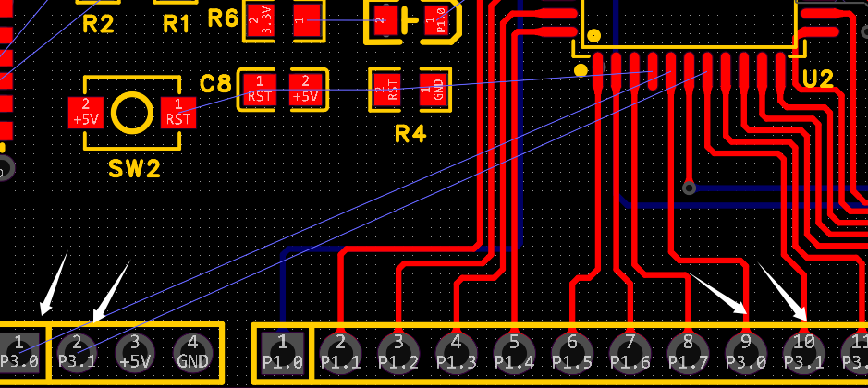Click pin 9 P3.0 on the long header
Viewport: 868px width, 388px height.
(x=745, y=353)
